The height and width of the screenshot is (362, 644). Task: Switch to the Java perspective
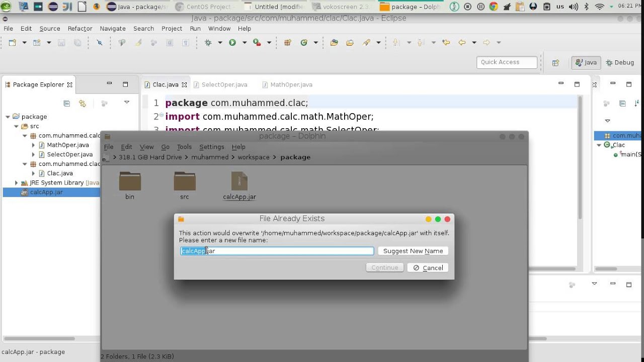click(585, 62)
